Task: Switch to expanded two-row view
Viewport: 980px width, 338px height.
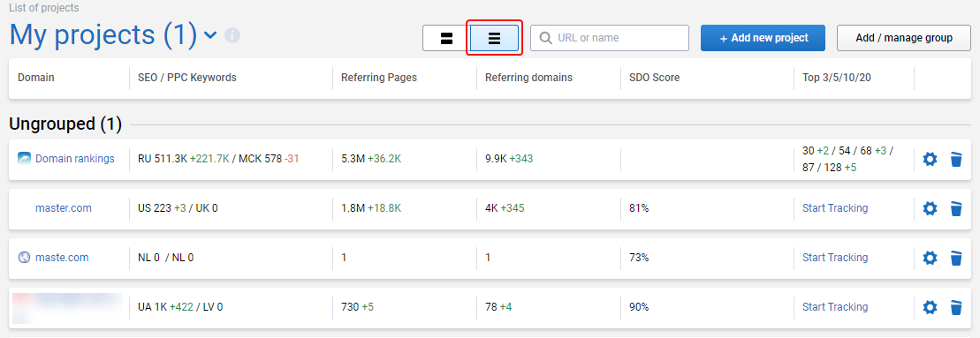Action: pyautogui.click(x=446, y=38)
